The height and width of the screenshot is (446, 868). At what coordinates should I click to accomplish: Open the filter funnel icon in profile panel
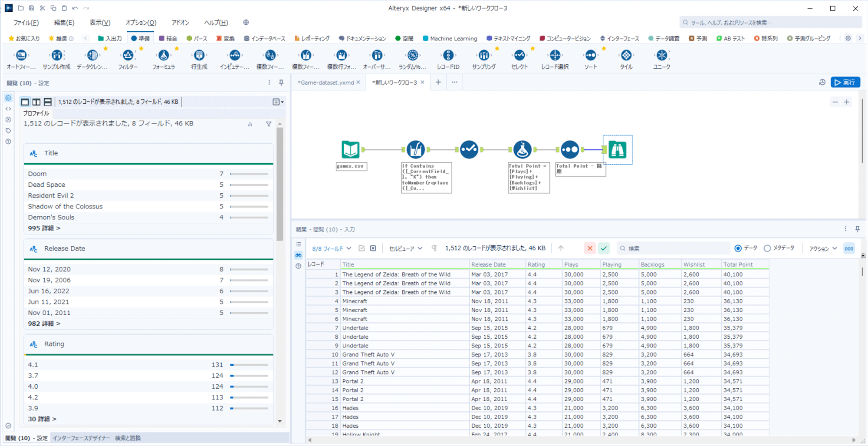click(x=269, y=124)
